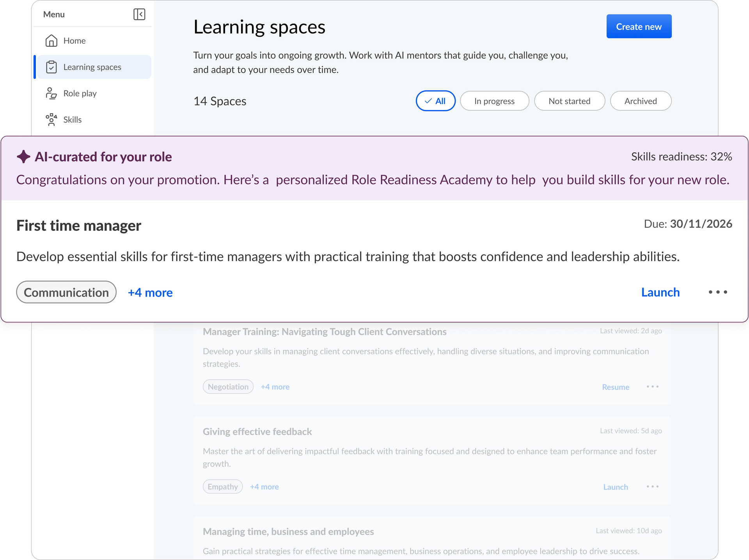This screenshot has height=560, width=749.
Task: Go to Home menu item
Action: tap(92, 41)
